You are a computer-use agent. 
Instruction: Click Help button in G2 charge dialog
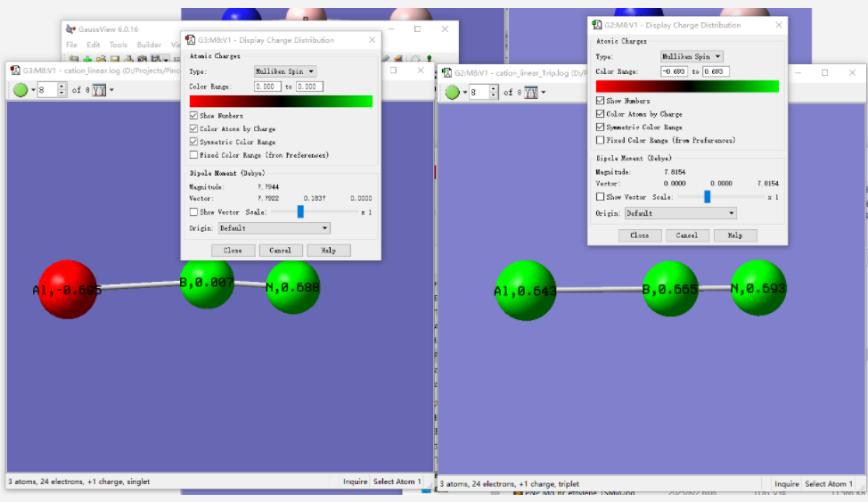[x=734, y=235]
